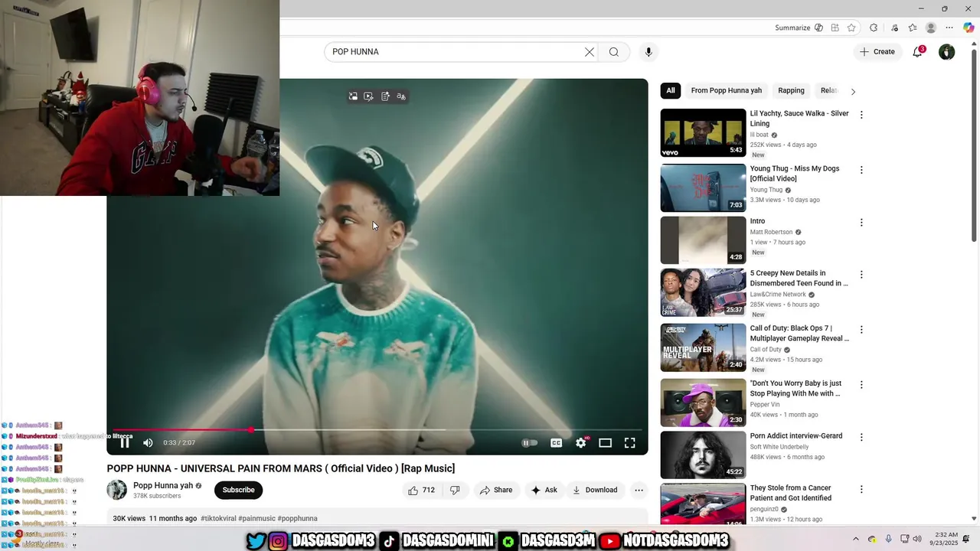980x551 pixels.
Task: Click the Summarize button in address bar
Action: point(799,28)
